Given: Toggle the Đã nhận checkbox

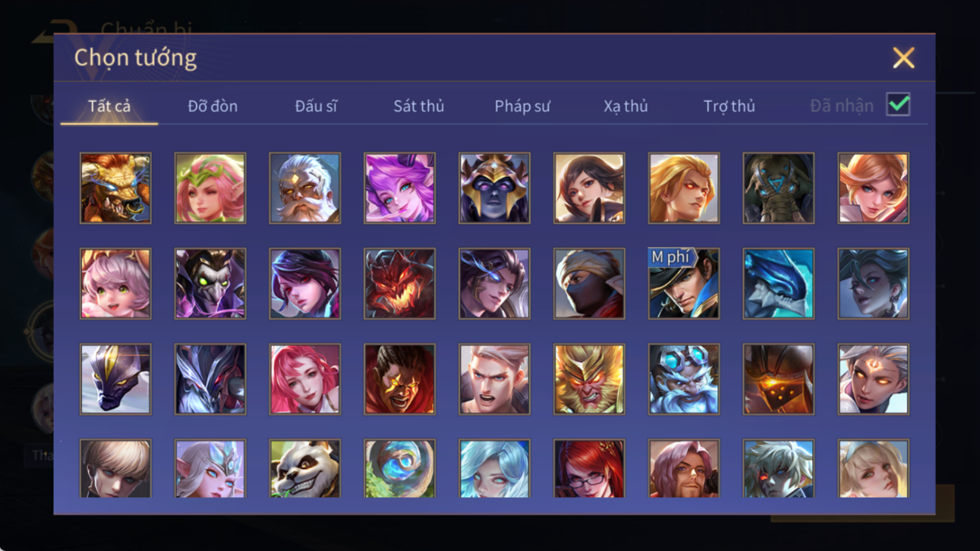Looking at the screenshot, I should pos(898,105).
